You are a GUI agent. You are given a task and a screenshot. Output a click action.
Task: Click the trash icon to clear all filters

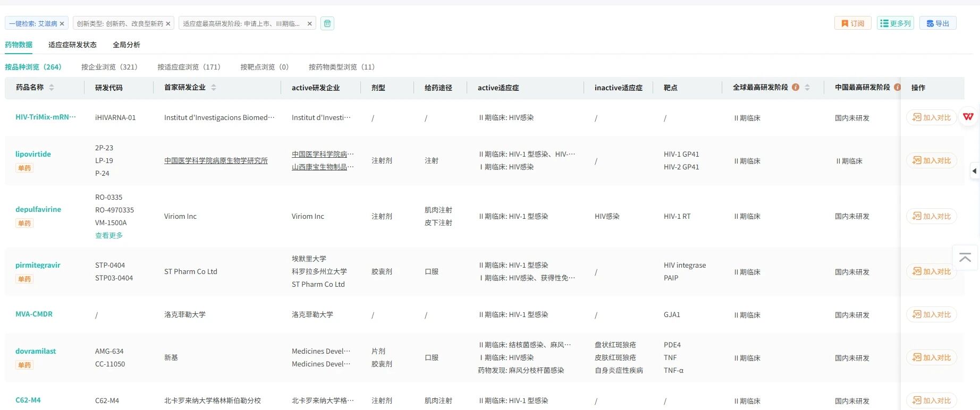pos(327,23)
